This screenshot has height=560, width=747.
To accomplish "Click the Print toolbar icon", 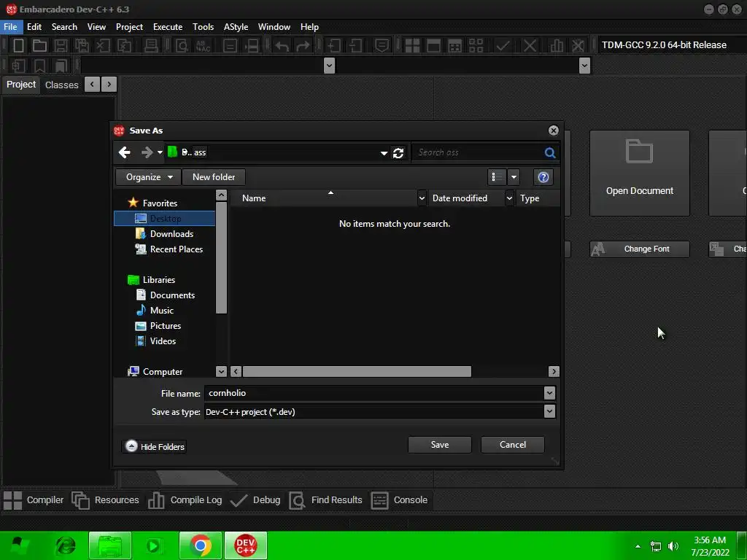I will pos(151,46).
